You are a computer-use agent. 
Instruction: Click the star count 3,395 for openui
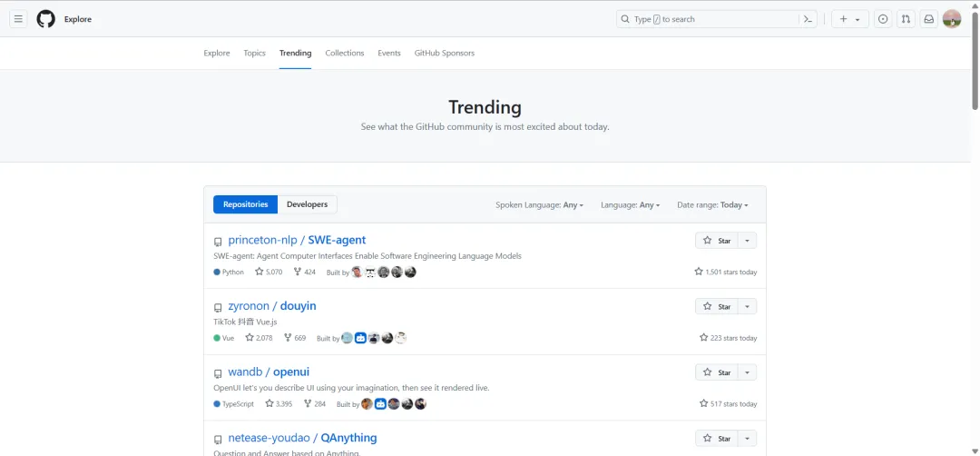click(279, 404)
